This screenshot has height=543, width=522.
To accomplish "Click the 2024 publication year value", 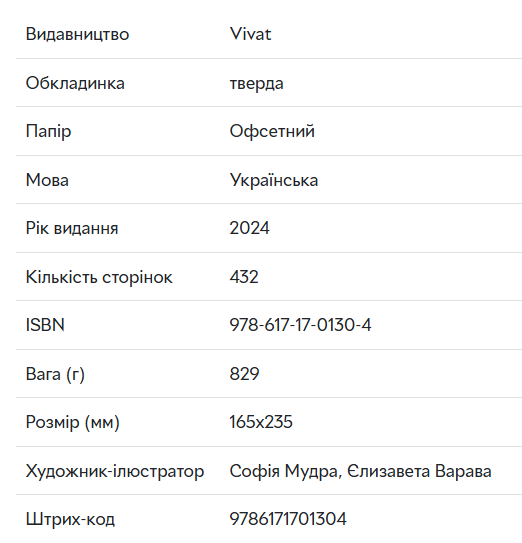I will coord(249,228).
